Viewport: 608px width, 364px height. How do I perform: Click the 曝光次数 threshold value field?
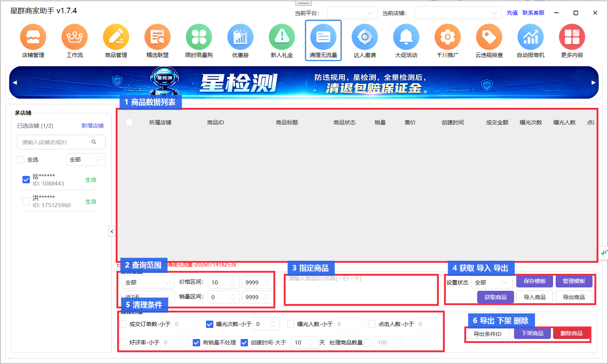[266, 324]
